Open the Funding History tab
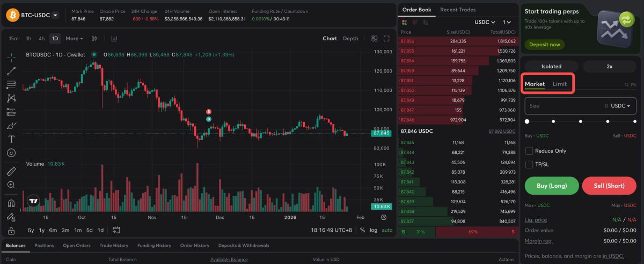Viewport: 644px width, 264px height. pos(154,246)
